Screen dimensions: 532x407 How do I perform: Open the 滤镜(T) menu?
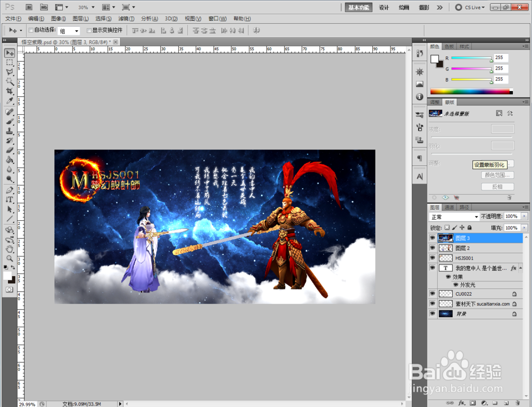click(126, 19)
